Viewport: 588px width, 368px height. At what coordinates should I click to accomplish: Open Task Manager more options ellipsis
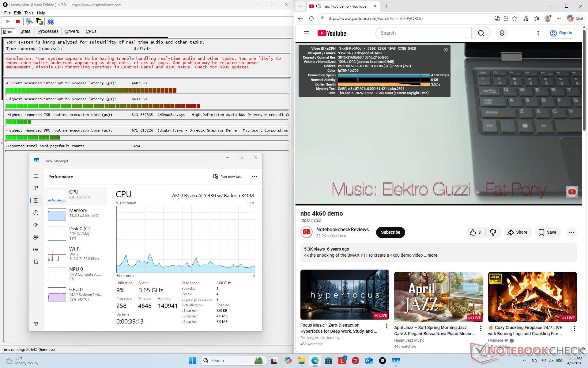pyautogui.click(x=254, y=177)
